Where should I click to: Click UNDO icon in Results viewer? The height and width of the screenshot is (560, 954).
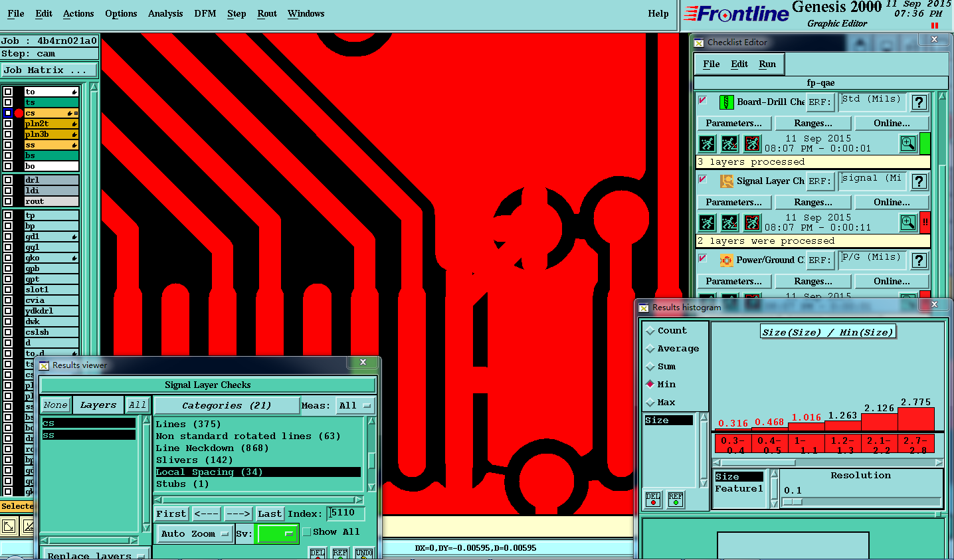[364, 554]
